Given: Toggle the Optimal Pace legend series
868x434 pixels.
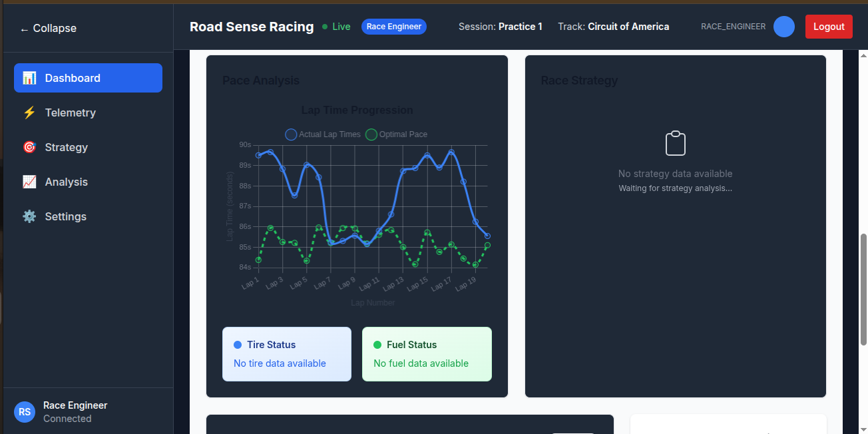Looking at the screenshot, I should pyautogui.click(x=397, y=134).
